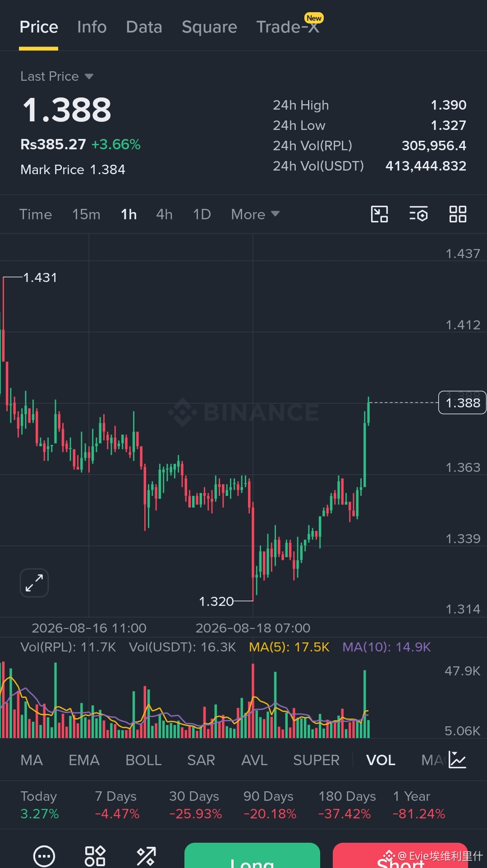Image resolution: width=487 pixels, height=868 pixels.
Task: Expand chart to fullscreen
Action: pos(34,583)
